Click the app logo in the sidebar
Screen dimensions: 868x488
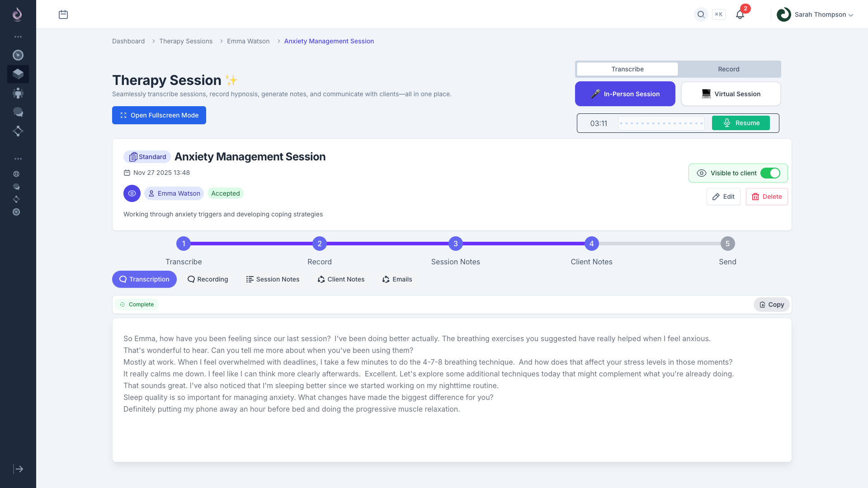point(17,14)
